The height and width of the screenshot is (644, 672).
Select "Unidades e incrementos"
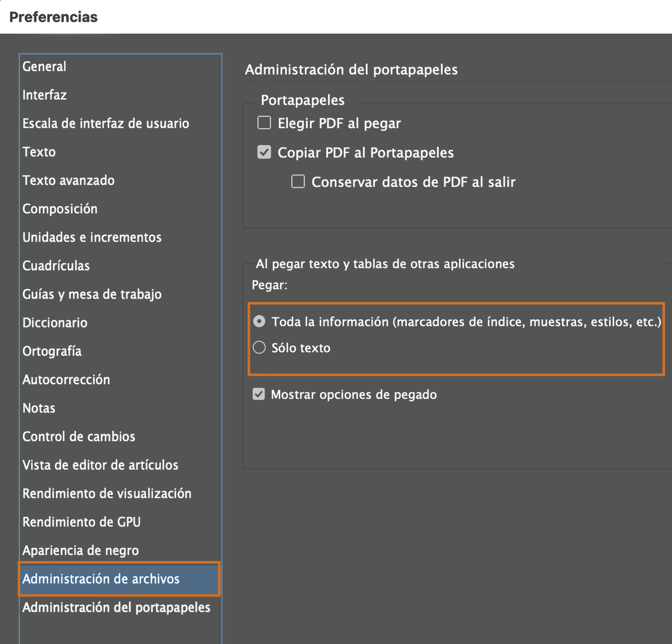[92, 237]
